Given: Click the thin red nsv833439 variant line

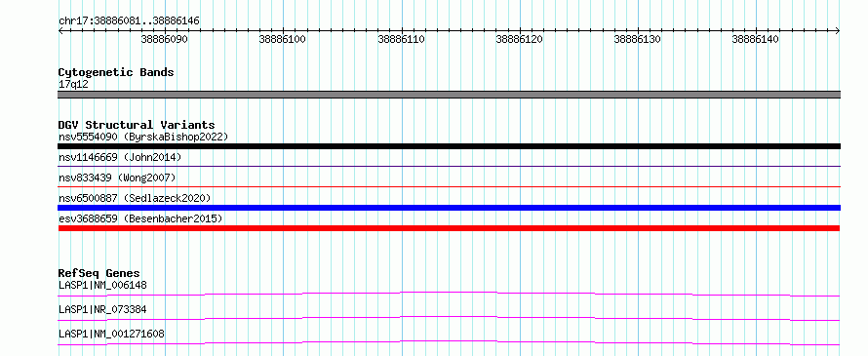Looking at the screenshot, I should pos(449,187).
